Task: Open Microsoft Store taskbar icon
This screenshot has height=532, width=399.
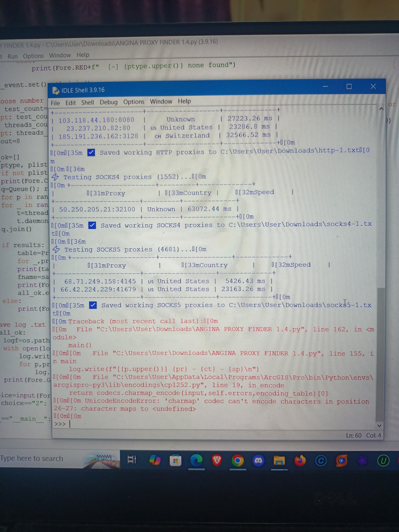Action: click(175, 460)
